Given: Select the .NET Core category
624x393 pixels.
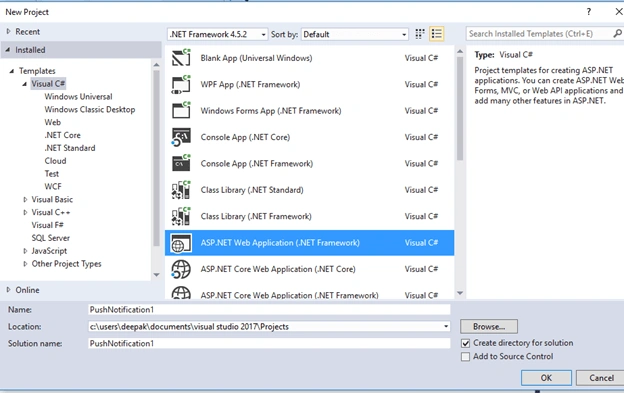Looking at the screenshot, I should click(62, 135).
